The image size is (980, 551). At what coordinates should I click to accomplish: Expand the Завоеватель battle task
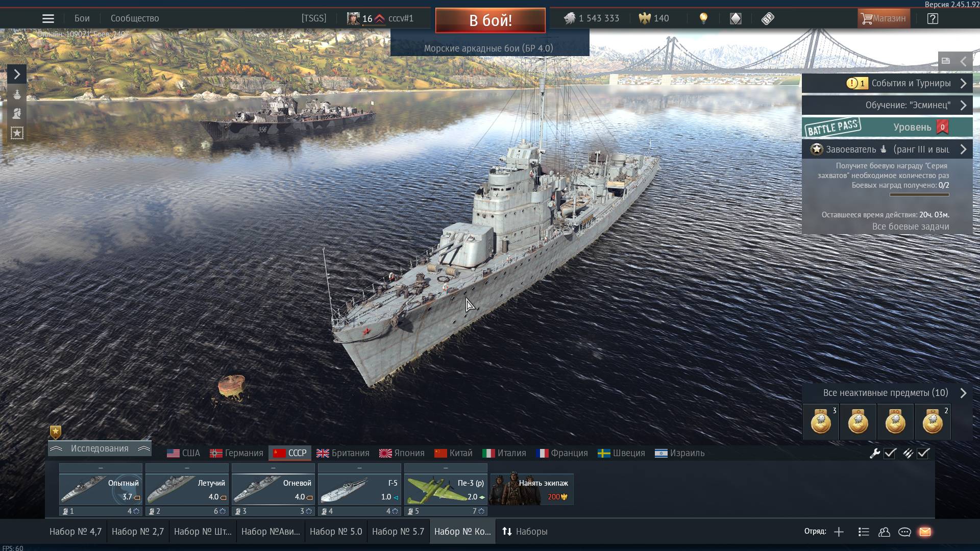point(887,149)
